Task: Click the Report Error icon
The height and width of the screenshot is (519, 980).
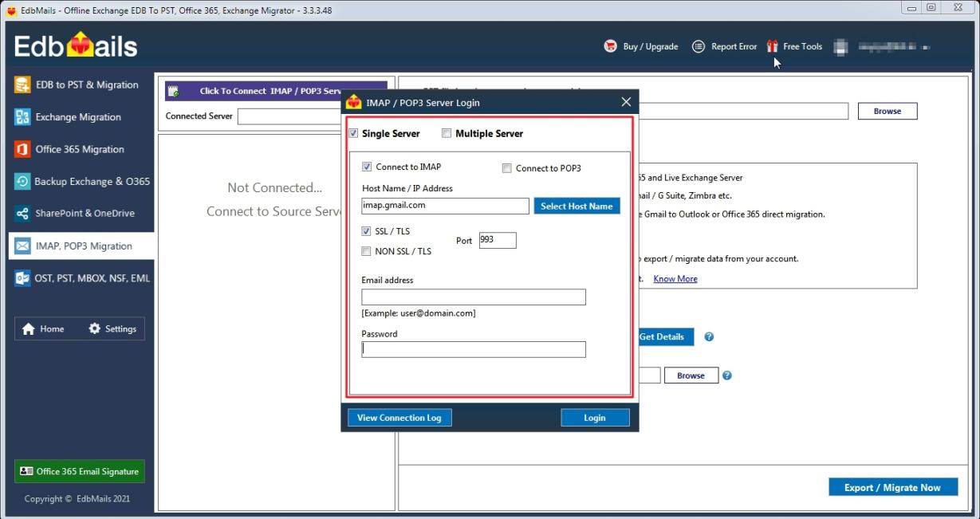Action: [x=699, y=46]
